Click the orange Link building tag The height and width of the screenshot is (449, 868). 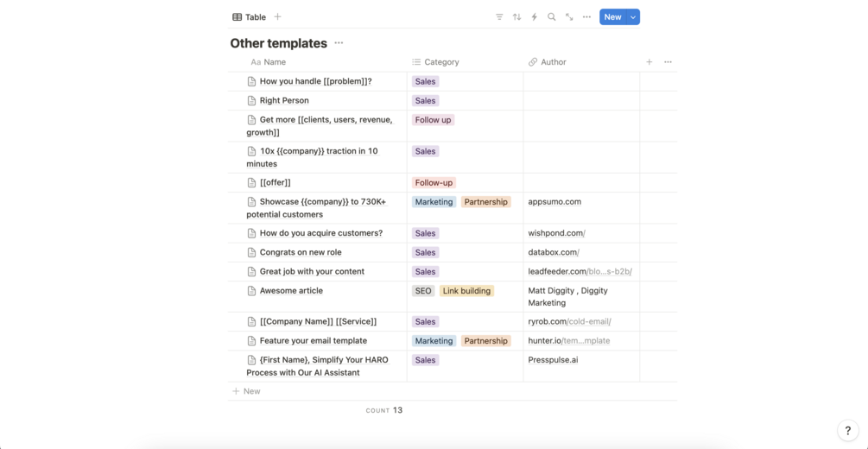click(x=466, y=291)
